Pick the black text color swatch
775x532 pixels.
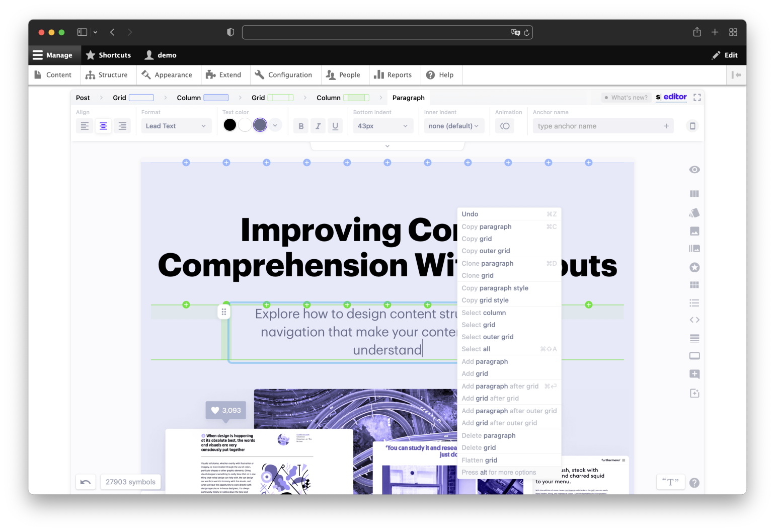pos(229,125)
